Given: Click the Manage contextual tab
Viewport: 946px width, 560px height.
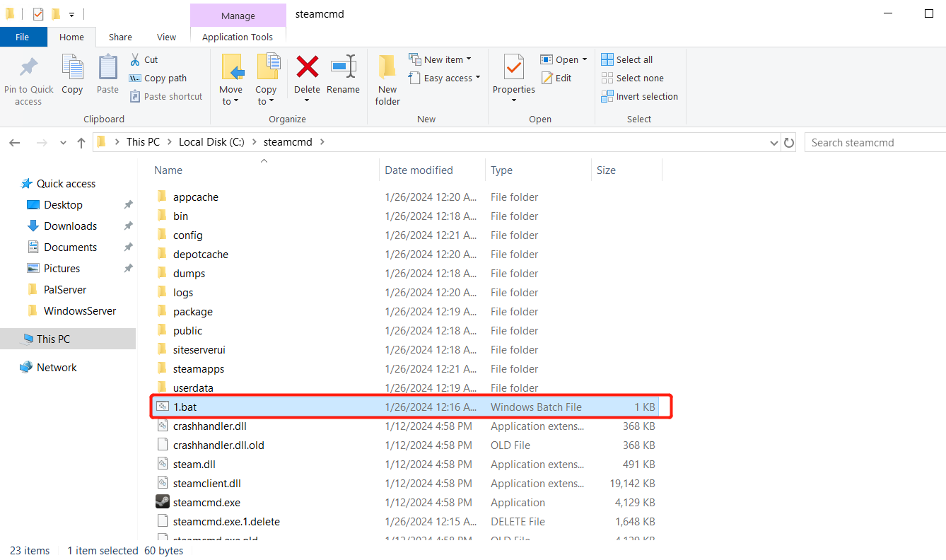Looking at the screenshot, I should point(238,16).
